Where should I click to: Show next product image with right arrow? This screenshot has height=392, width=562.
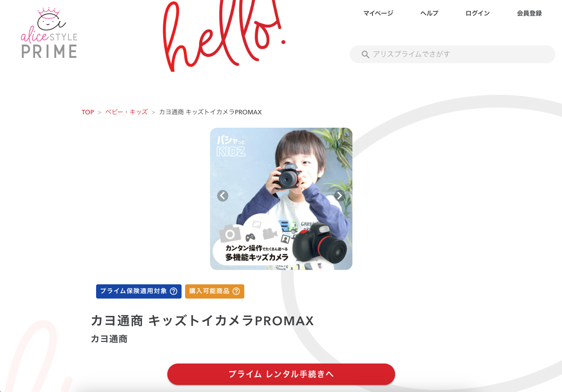(340, 196)
